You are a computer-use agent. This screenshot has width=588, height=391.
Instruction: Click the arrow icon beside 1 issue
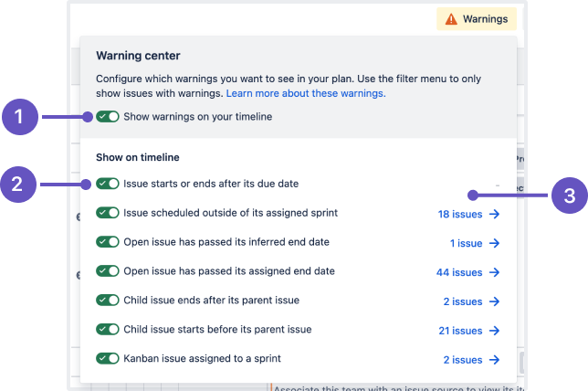pos(495,243)
